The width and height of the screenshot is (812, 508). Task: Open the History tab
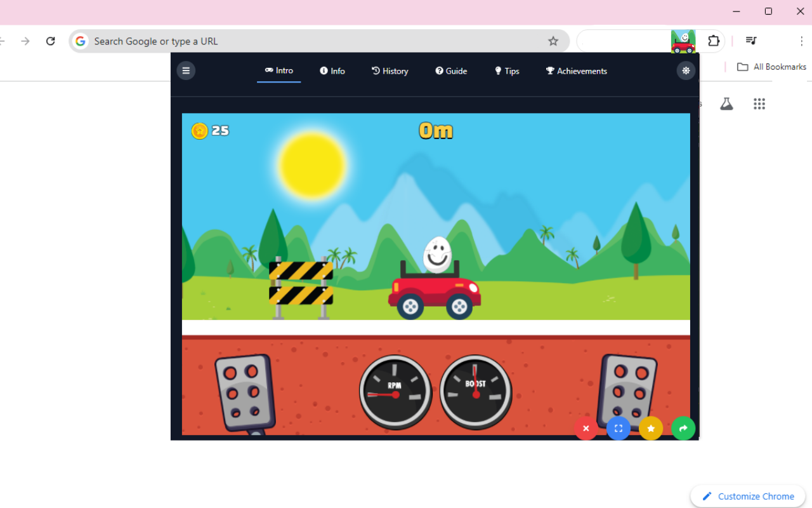point(390,71)
